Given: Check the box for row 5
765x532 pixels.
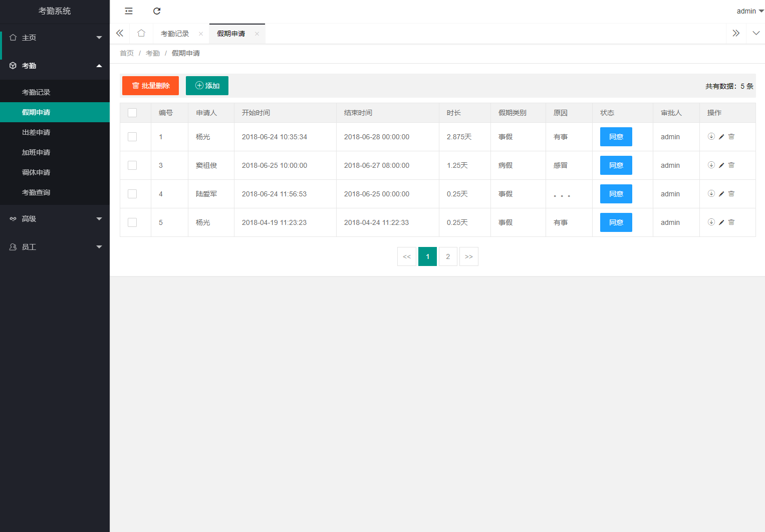Looking at the screenshot, I should 132,222.
